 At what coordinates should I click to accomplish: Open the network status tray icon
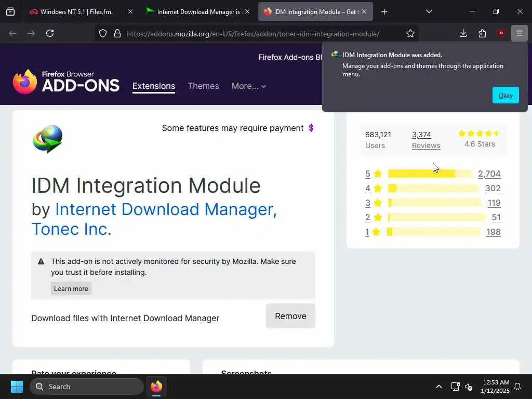point(455,387)
